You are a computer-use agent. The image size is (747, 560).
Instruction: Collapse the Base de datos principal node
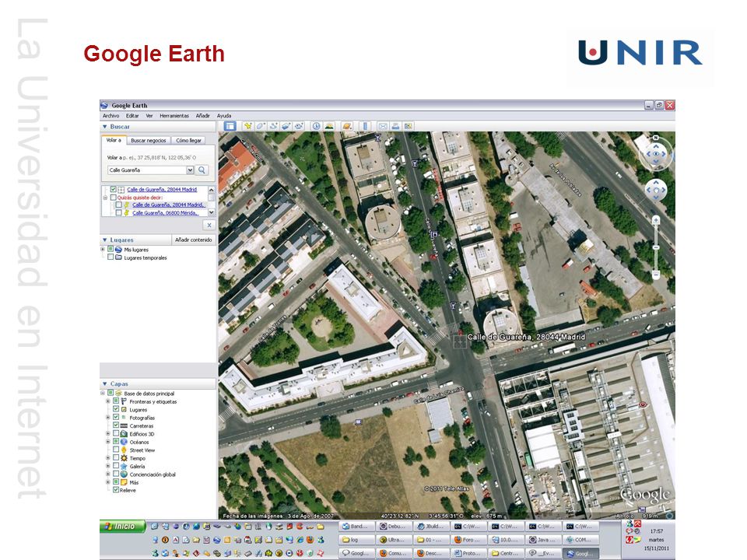[103, 394]
